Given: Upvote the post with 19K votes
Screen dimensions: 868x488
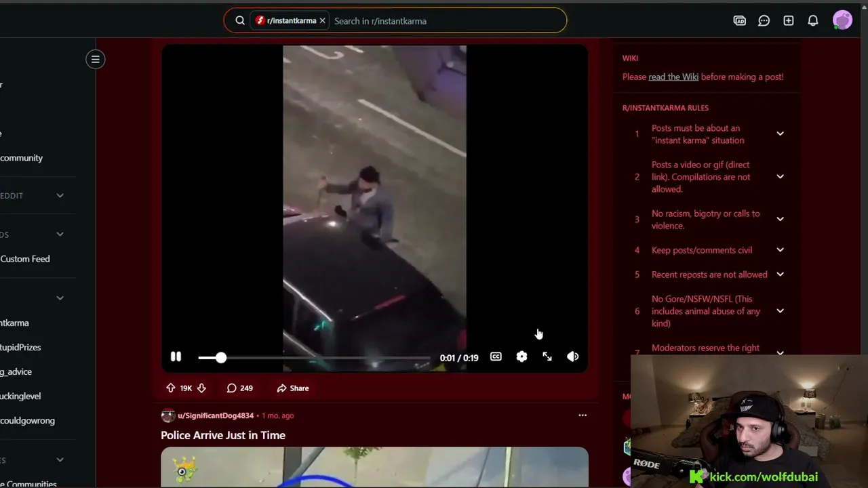Looking at the screenshot, I should coord(170,388).
